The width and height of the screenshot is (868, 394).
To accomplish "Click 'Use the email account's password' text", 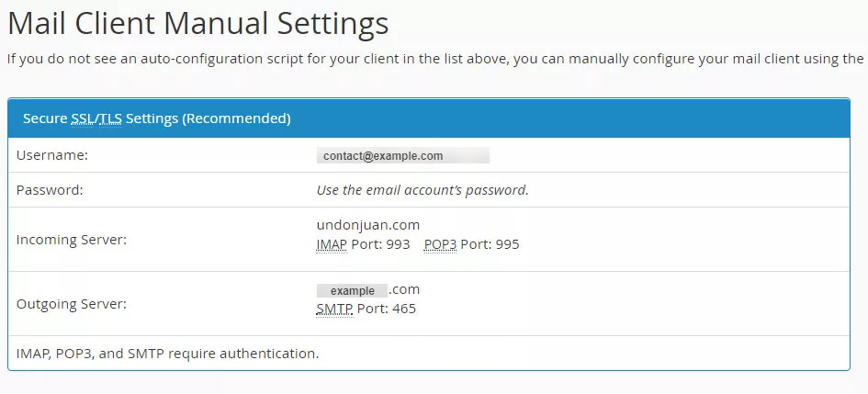I will click(423, 190).
